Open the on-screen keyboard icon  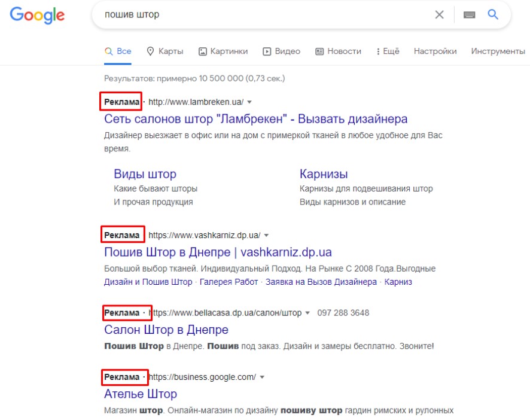tap(469, 14)
